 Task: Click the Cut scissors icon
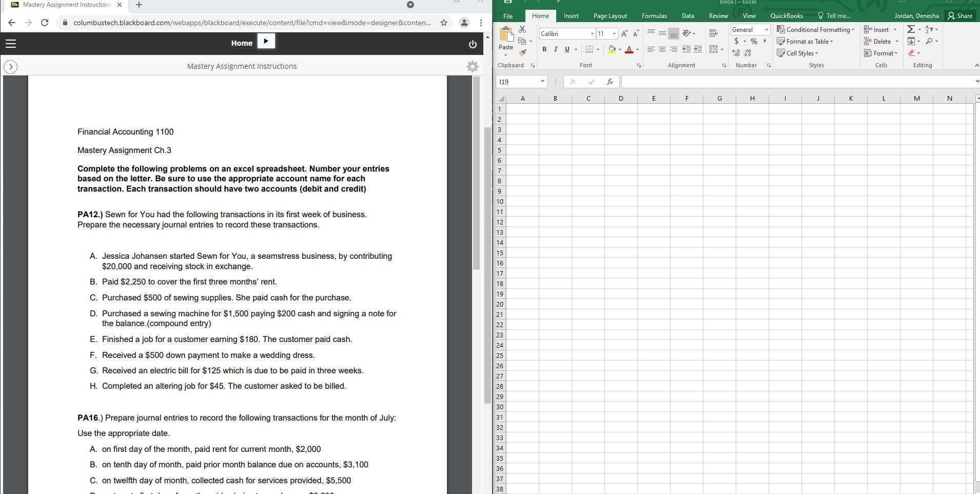[522, 29]
